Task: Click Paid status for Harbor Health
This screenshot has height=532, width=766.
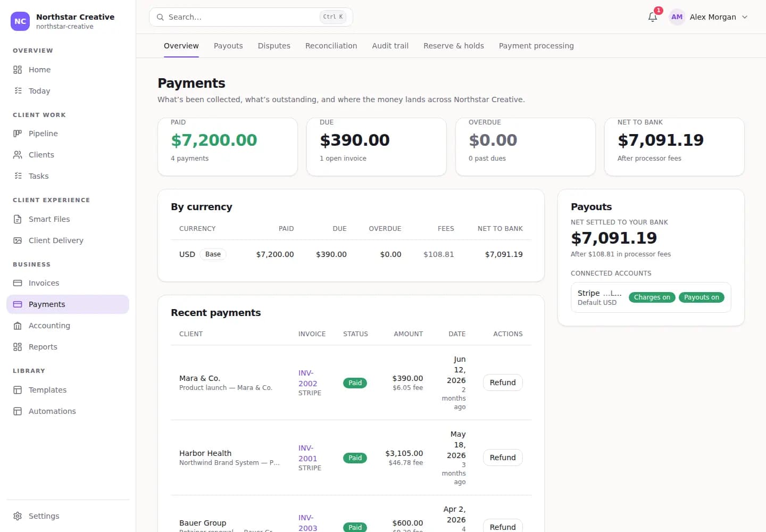Action: [x=355, y=458]
